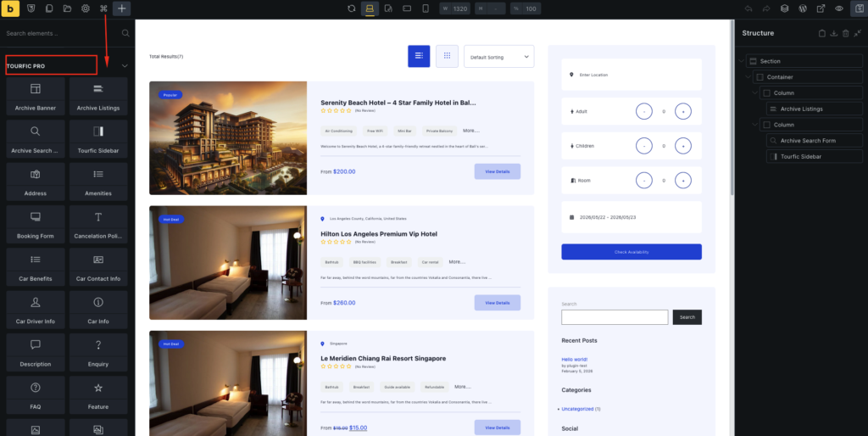Click the canvas height H field
The height and width of the screenshot is (436, 868).
pyautogui.click(x=491, y=8)
